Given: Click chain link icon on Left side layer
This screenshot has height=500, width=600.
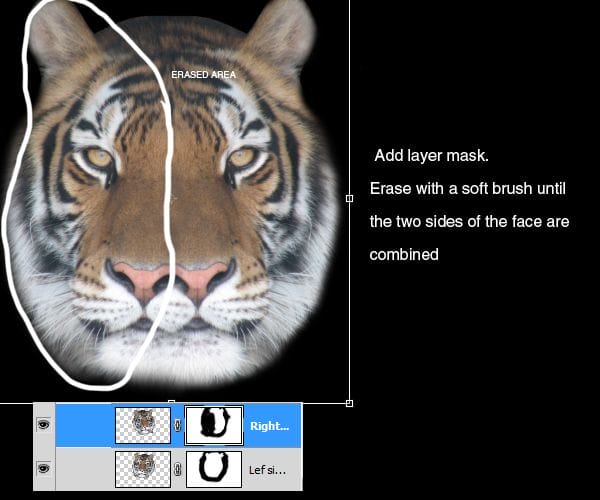Looking at the screenshot, I should tap(178, 467).
